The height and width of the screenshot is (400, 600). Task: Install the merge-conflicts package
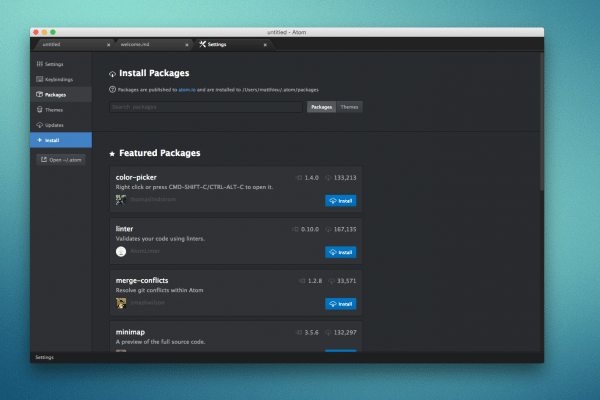click(x=340, y=303)
